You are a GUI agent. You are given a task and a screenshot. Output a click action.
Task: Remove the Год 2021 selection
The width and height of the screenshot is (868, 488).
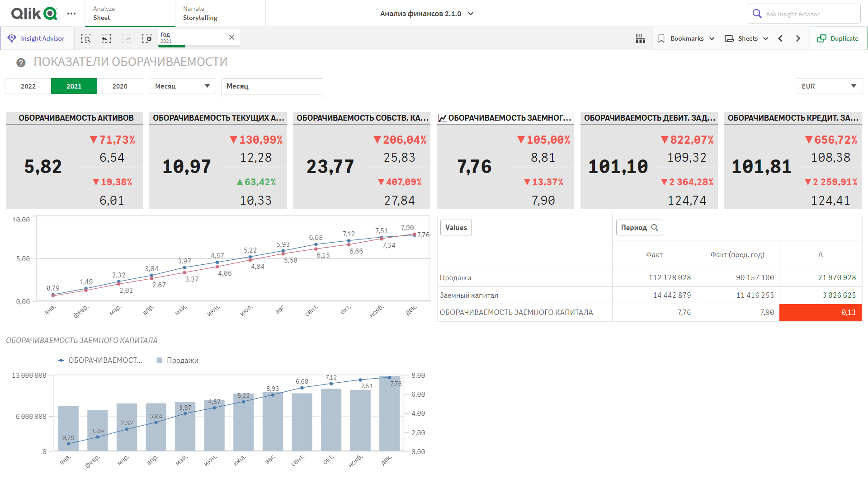coord(231,38)
